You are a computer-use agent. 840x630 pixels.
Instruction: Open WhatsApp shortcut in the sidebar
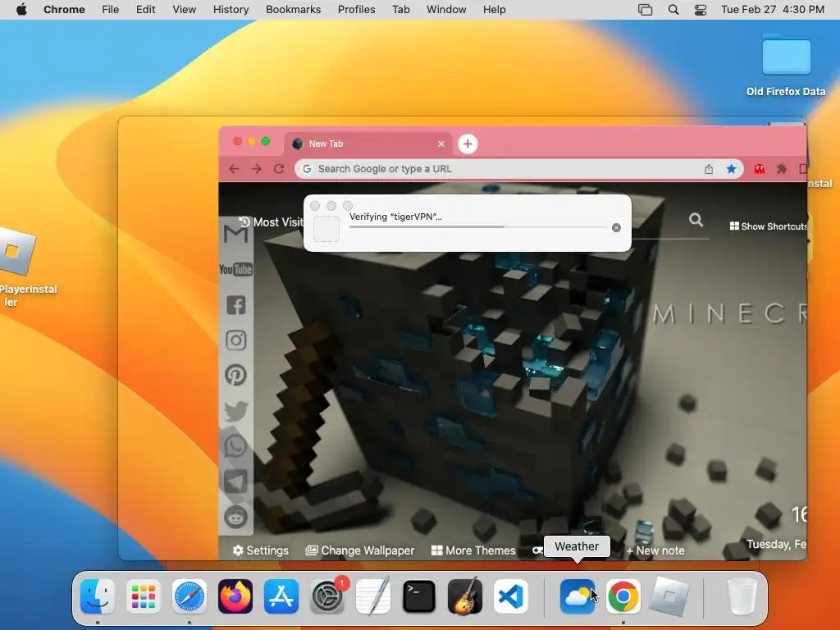tap(235, 445)
